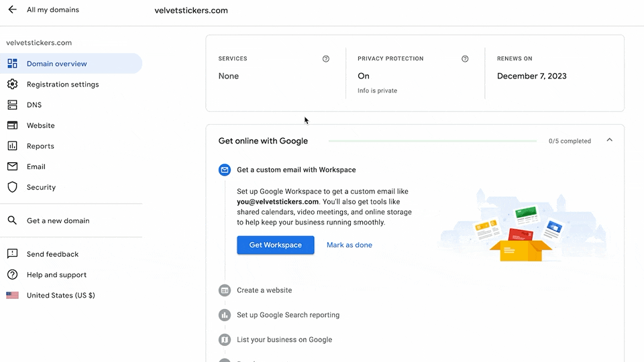Expand the Create a website step
The height and width of the screenshot is (362, 644).
[264, 290]
